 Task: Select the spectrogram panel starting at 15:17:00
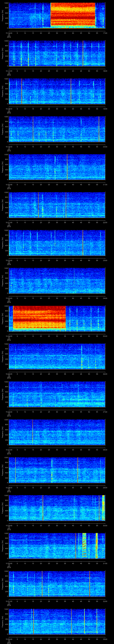pos(57,53)
